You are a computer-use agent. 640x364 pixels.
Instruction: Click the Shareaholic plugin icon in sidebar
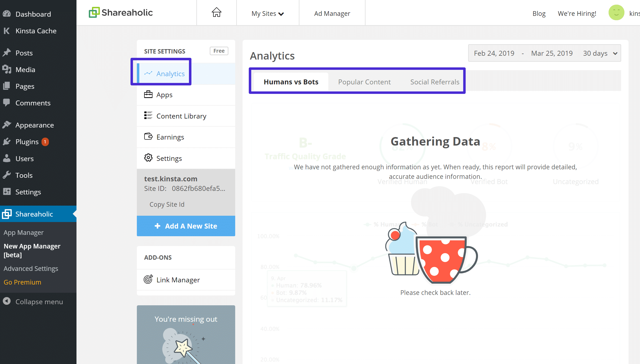pos(7,214)
